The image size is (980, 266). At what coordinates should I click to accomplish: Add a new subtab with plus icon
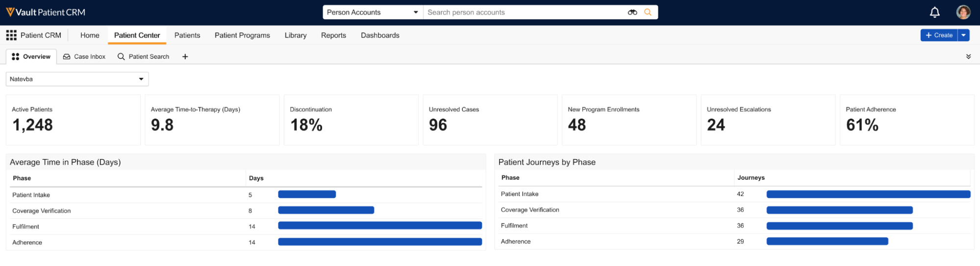[185, 57]
